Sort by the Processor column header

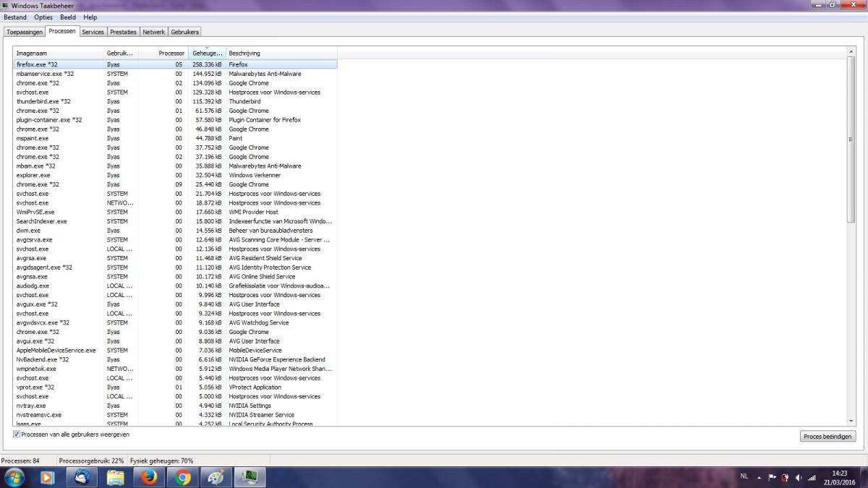coord(163,53)
